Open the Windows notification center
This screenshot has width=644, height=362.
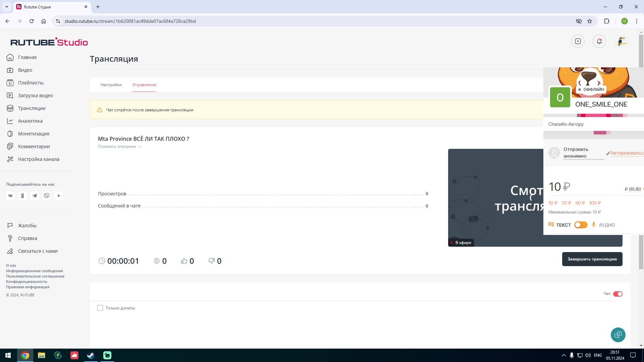[633, 355]
